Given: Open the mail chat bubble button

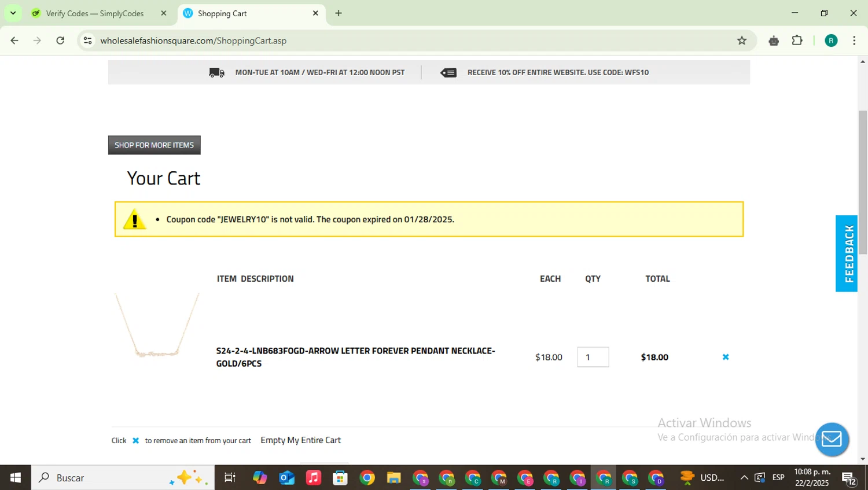Looking at the screenshot, I should click(x=832, y=439).
